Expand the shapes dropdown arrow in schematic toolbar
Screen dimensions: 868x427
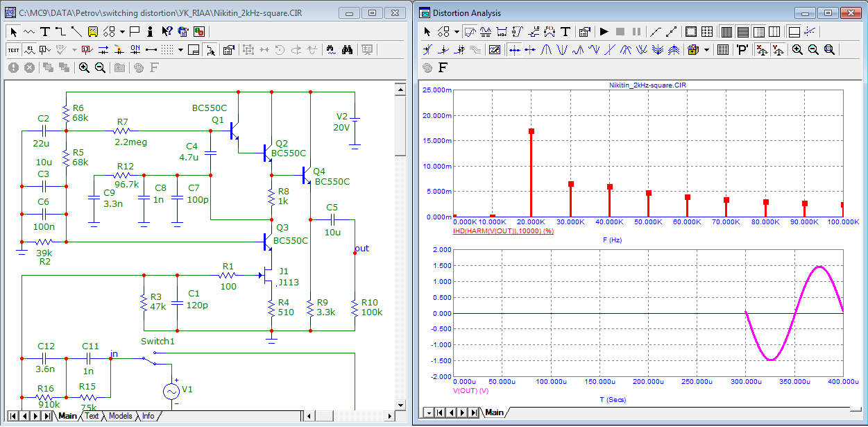[122, 31]
